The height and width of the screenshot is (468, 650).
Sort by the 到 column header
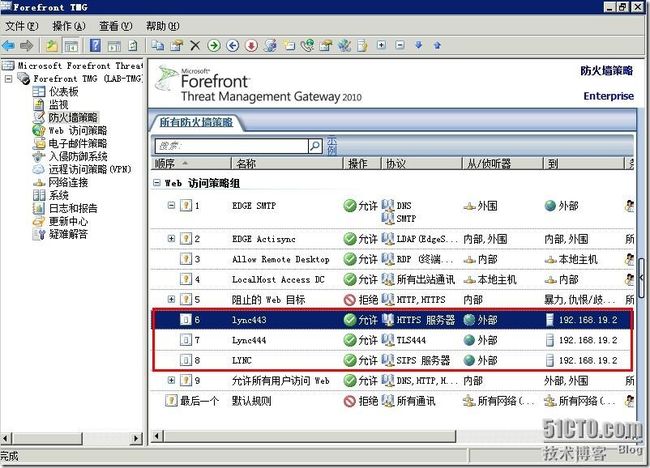(x=584, y=164)
